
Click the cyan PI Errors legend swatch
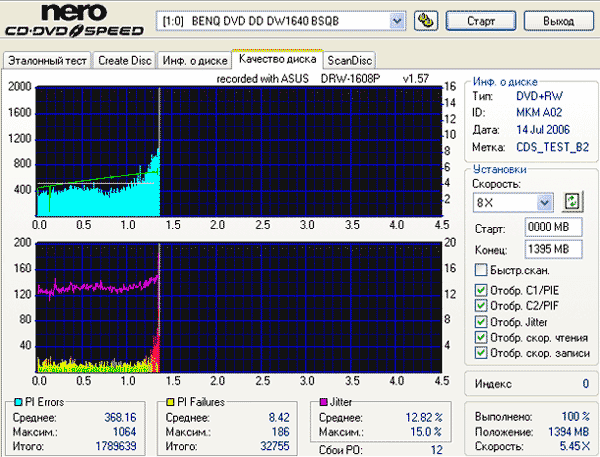click(x=18, y=402)
